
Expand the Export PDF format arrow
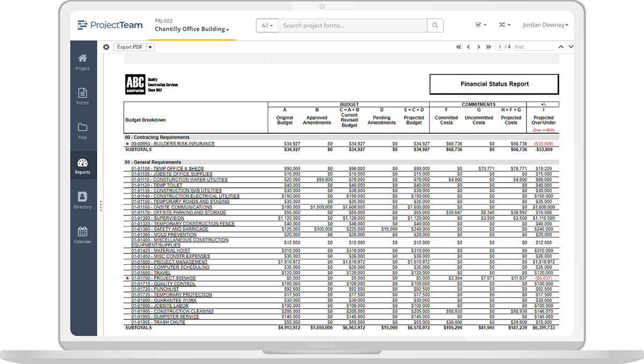(x=150, y=47)
